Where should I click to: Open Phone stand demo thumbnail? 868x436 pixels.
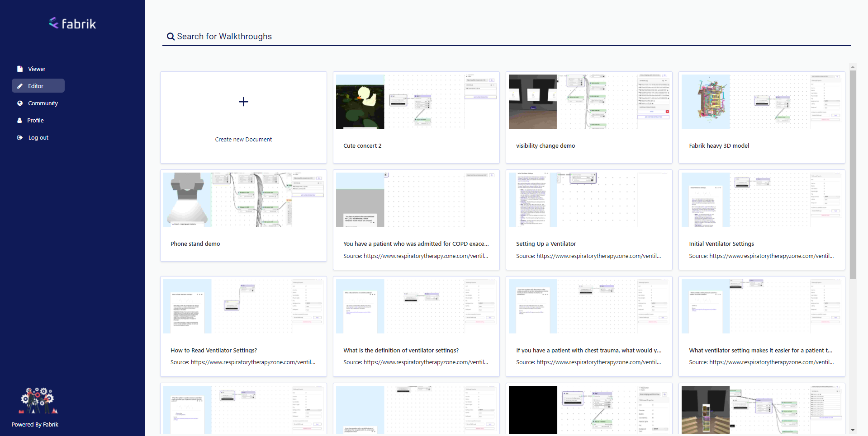[x=243, y=200]
